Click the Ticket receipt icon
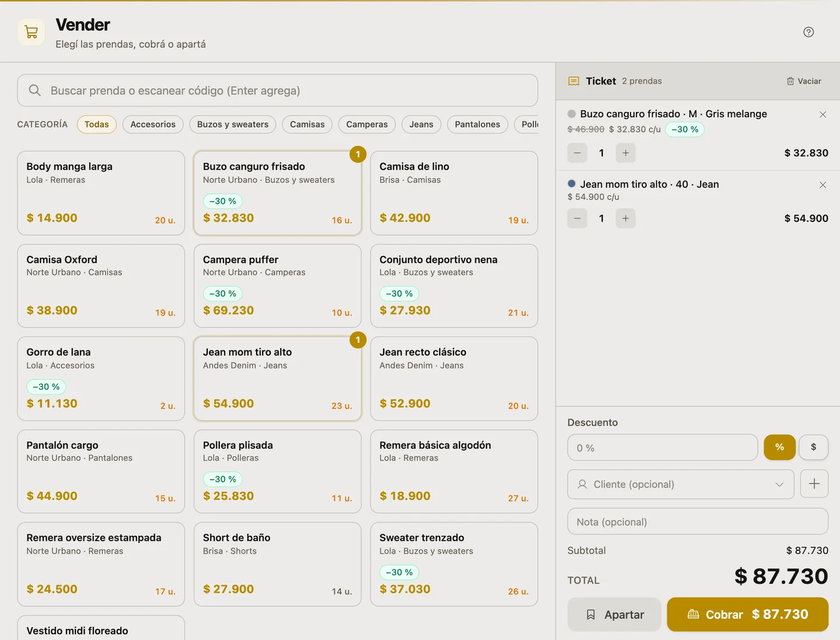 pos(574,81)
